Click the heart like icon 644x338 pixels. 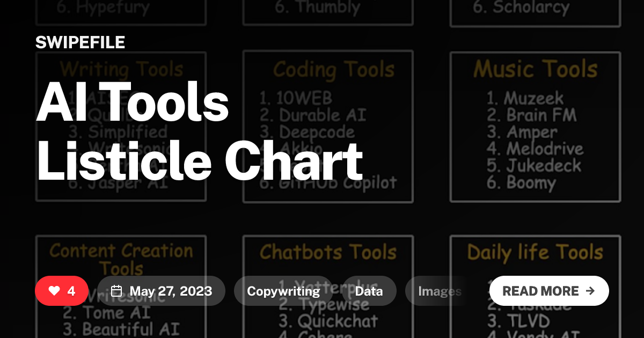[x=53, y=291]
